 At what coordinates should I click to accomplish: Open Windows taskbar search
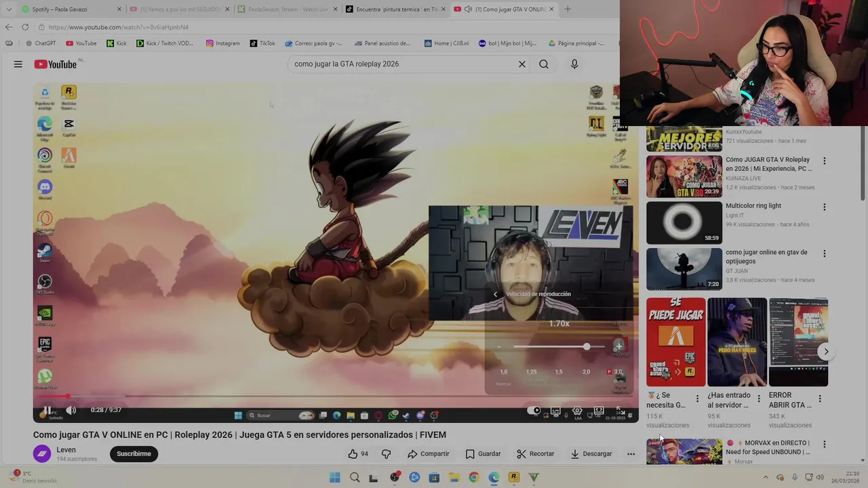tap(354, 478)
